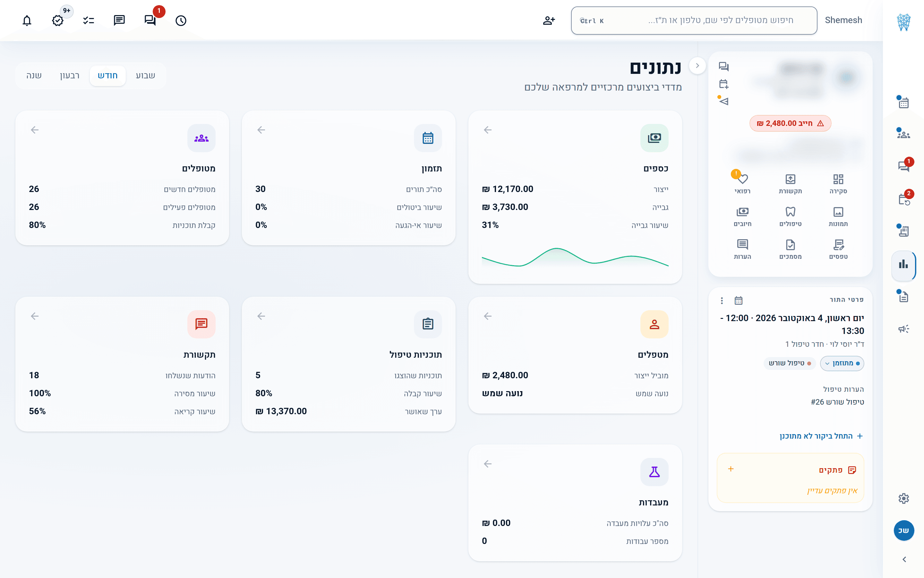Expand the מתוזמן status dropdown
The width and height of the screenshot is (924, 578).
[x=842, y=363]
